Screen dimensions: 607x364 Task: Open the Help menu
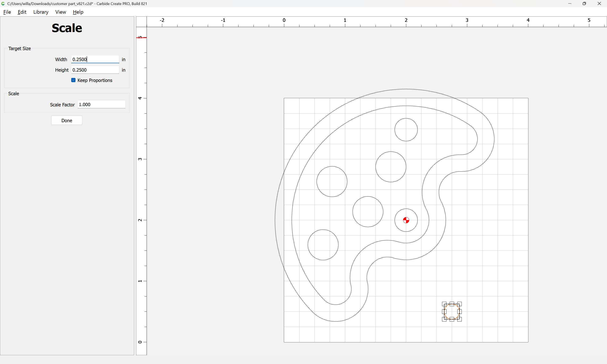(78, 12)
